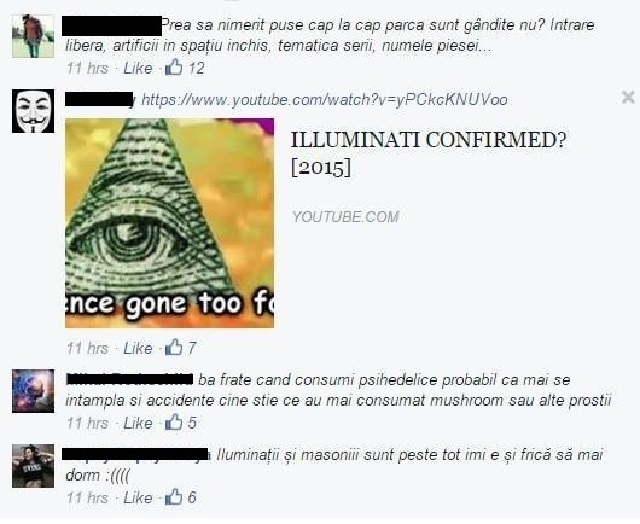Open the youtube.com/watch URL link
Viewport: 640px width, 524px height.
click(x=324, y=100)
